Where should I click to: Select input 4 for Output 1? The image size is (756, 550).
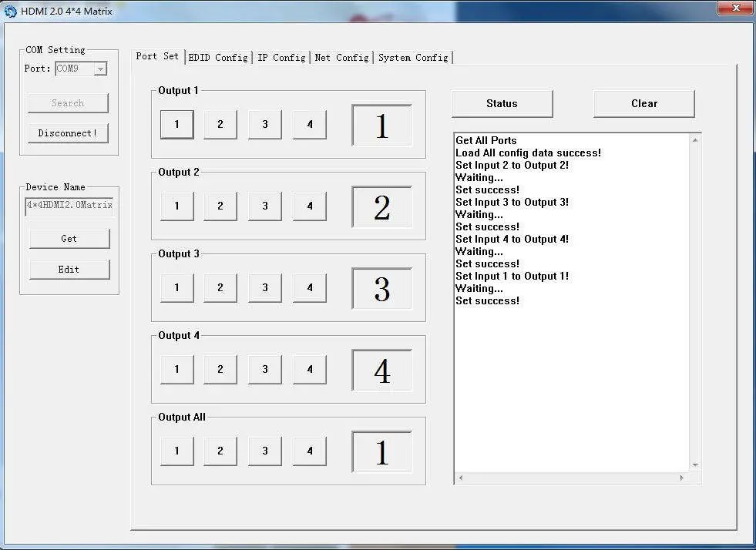click(x=310, y=124)
